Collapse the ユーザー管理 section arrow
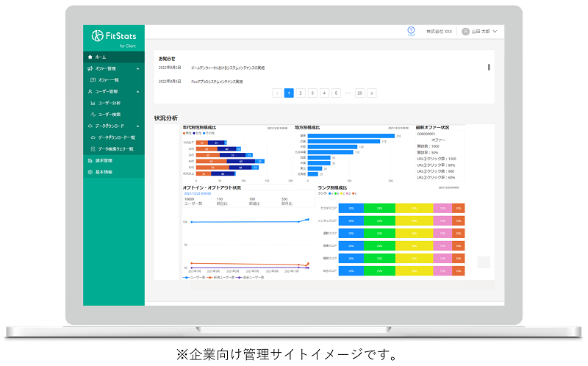 [137, 91]
